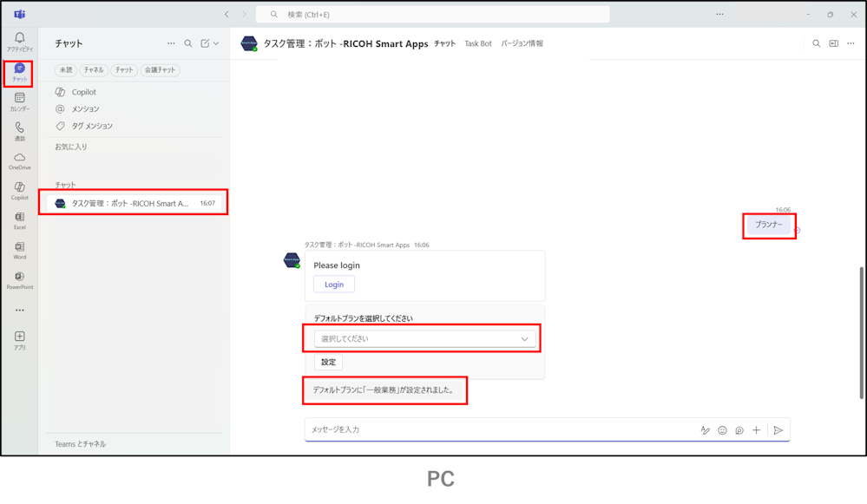
Task: Open the side panel icon in chat header
Action: pos(833,43)
